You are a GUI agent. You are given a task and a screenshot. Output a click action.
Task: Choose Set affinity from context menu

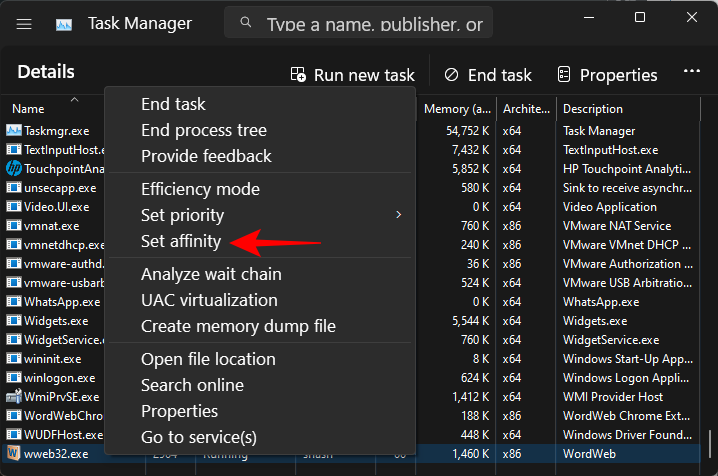pyautogui.click(x=181, y=241)
